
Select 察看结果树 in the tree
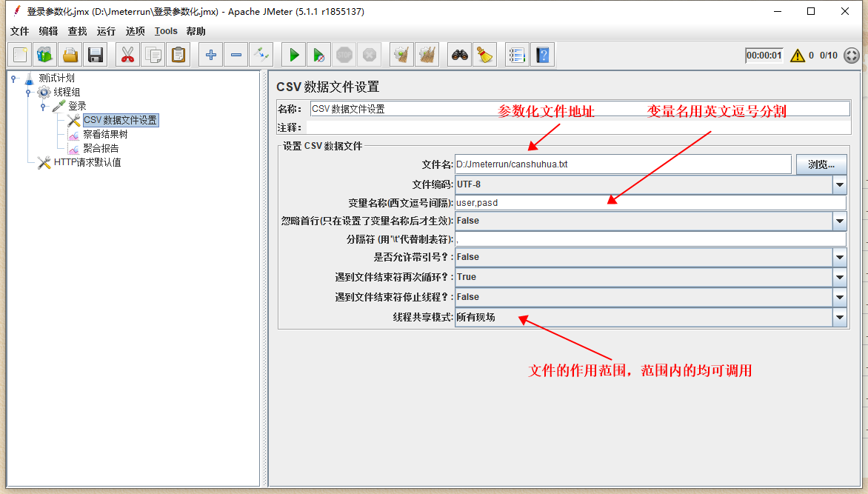click(105, 134)
